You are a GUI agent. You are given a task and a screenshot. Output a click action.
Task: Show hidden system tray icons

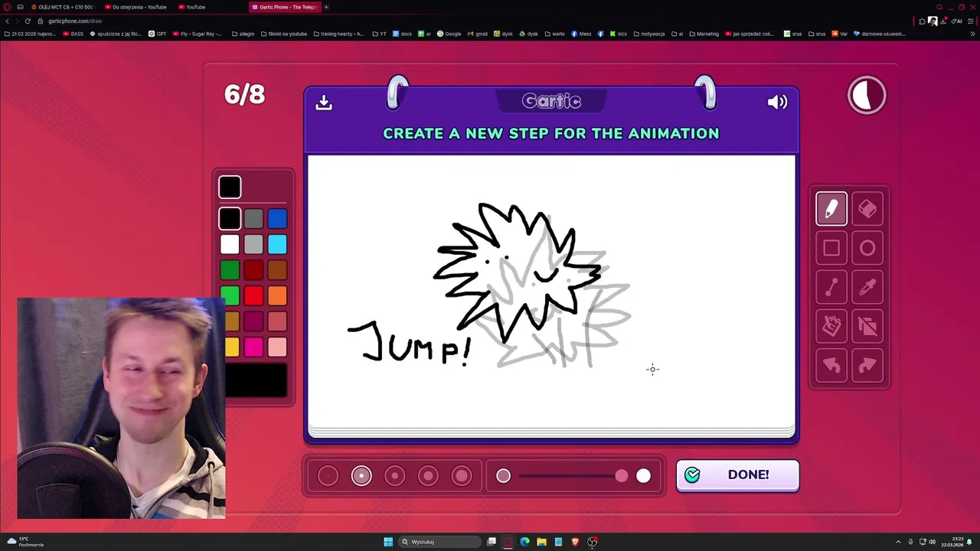[x=898, y=542]
